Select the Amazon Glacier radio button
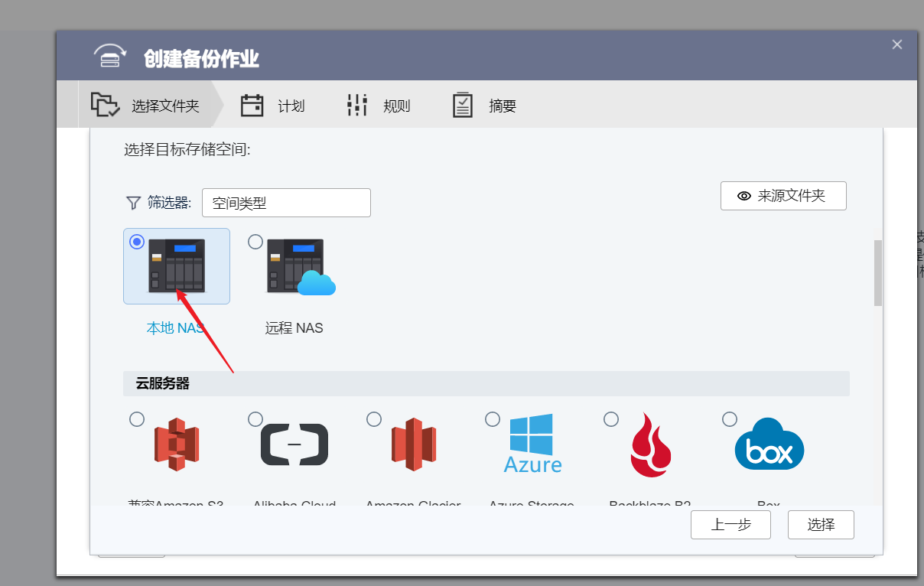The width and height of the screenshot is (924, 586). click(x=374, y=419)
